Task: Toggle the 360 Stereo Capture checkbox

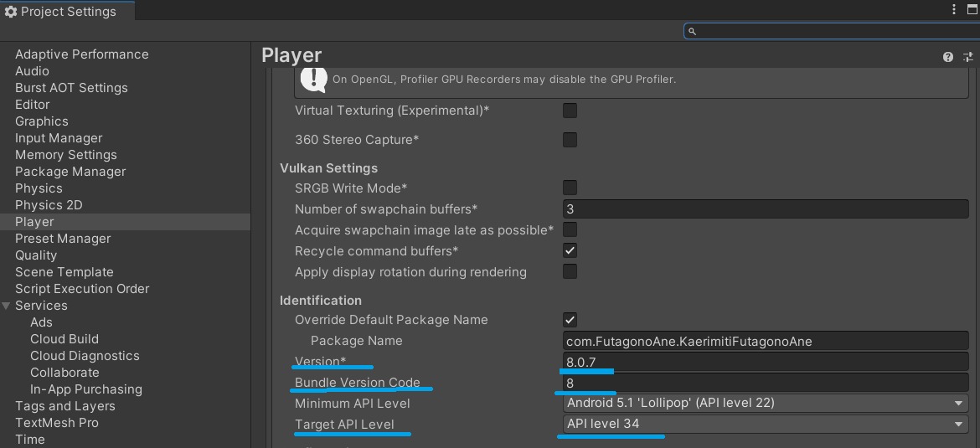Action: (x=570, y=139)
